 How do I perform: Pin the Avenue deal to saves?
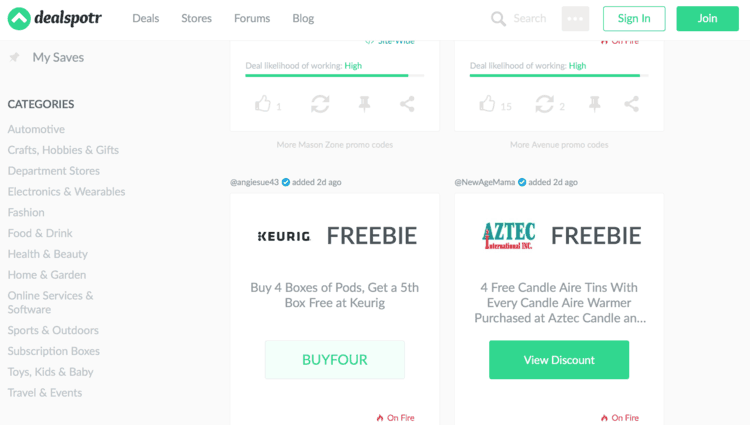[x=595, y=104]
